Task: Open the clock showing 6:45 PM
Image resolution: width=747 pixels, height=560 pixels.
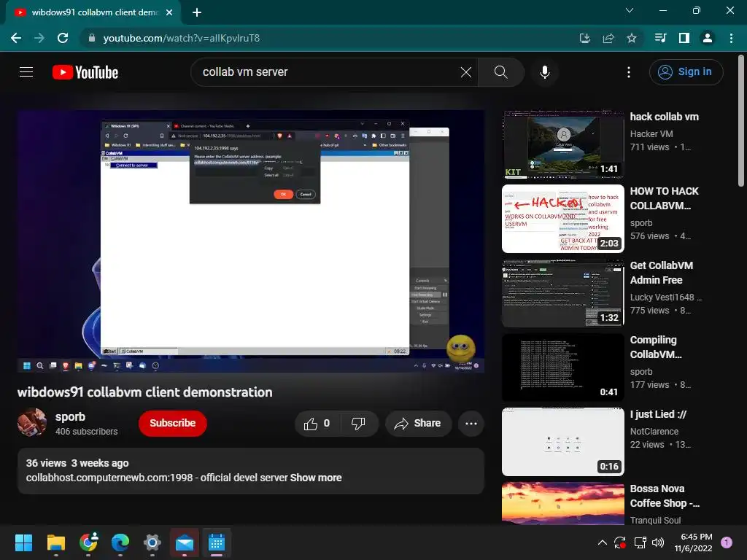Action: [693, 542]
